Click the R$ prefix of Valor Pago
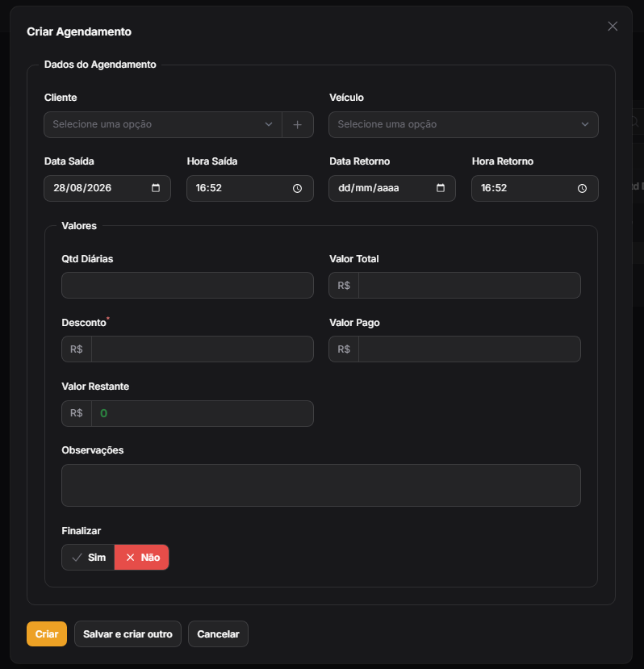The height and width of the screenshot is (669, 644). [x=344, y=349]
